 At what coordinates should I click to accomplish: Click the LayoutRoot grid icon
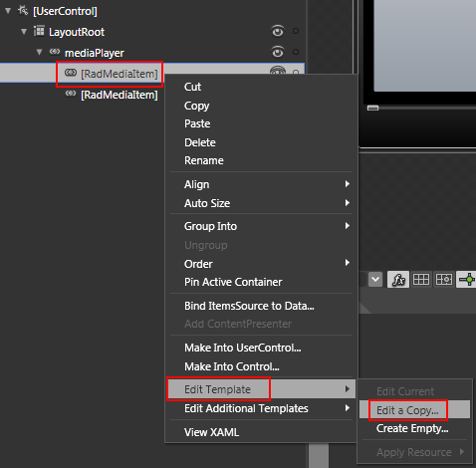click(x=39, y=31)
